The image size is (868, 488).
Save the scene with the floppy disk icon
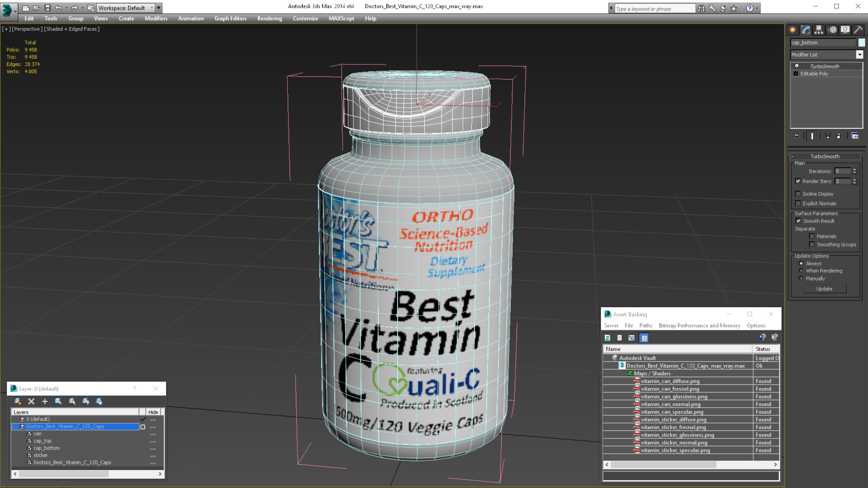pyautogui.click(x=48, y=8)
